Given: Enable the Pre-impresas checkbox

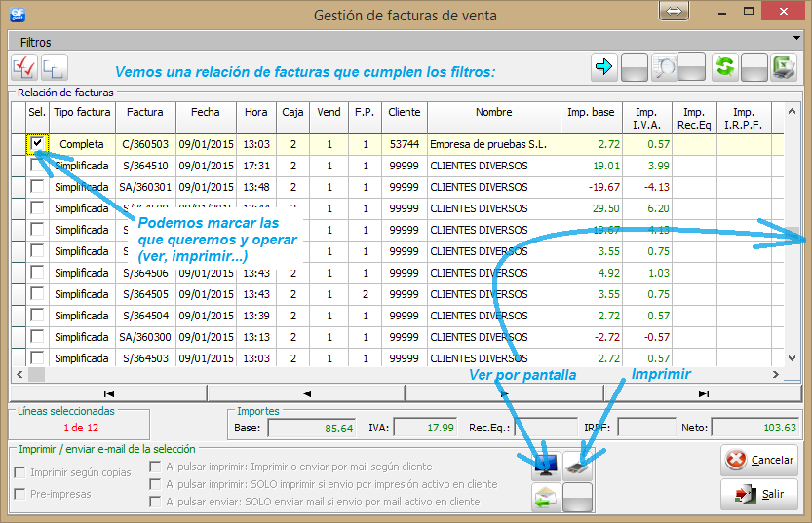Looking at the screenshot, I should coord(20,494).
